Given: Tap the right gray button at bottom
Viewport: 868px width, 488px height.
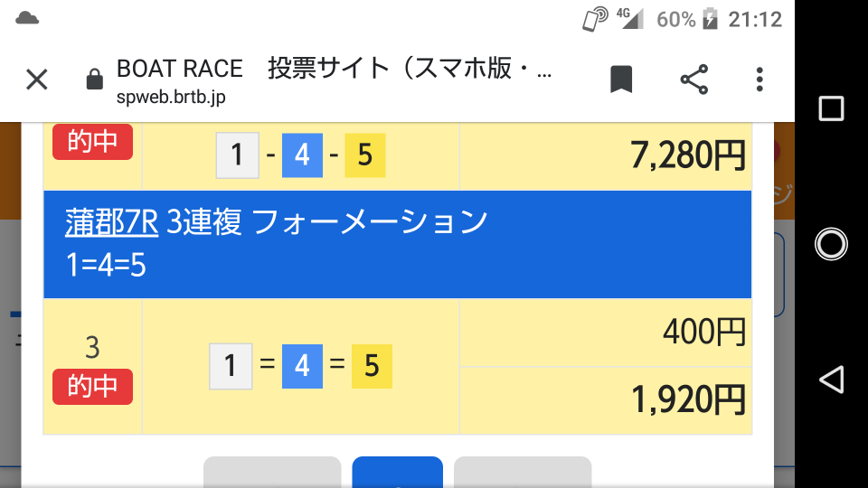Looking at the screenshot, I should tap(523, 472).
